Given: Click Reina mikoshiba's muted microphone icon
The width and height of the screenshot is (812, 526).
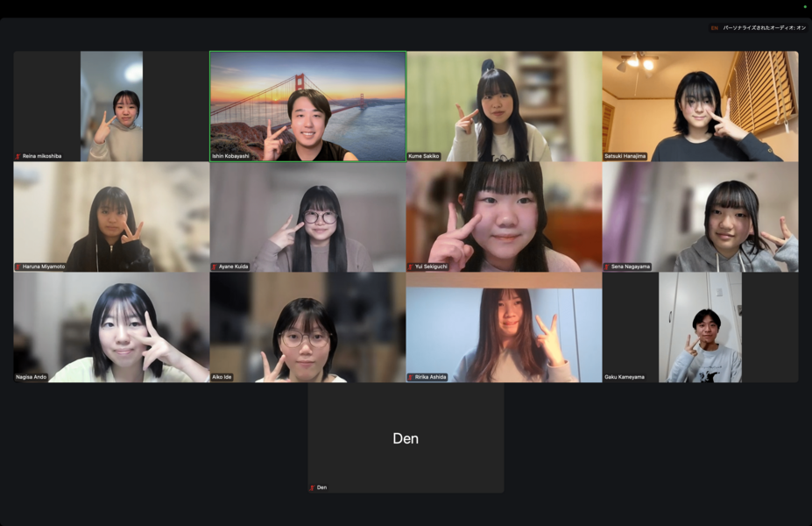Looking at the screenshot, I should coord(18,156).
